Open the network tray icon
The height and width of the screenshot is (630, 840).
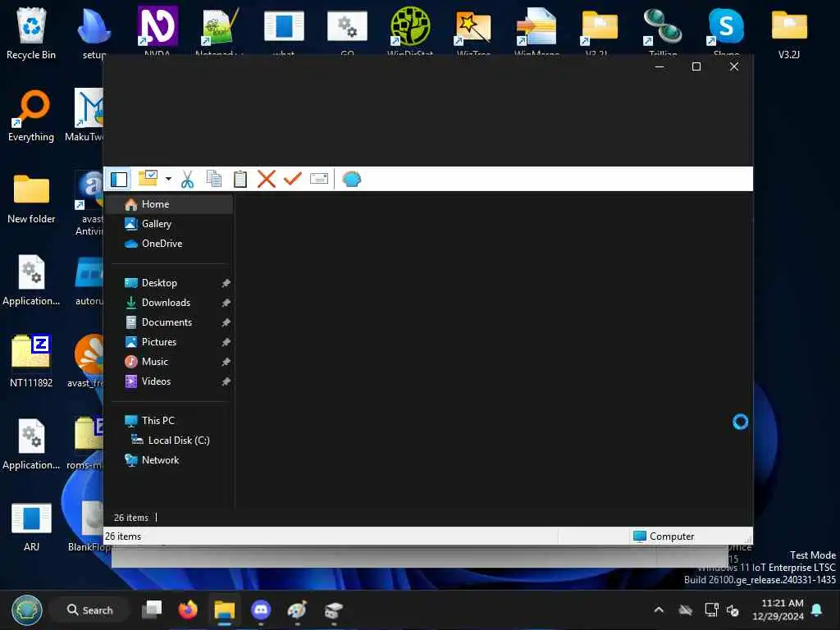click(x=711, y=609)
